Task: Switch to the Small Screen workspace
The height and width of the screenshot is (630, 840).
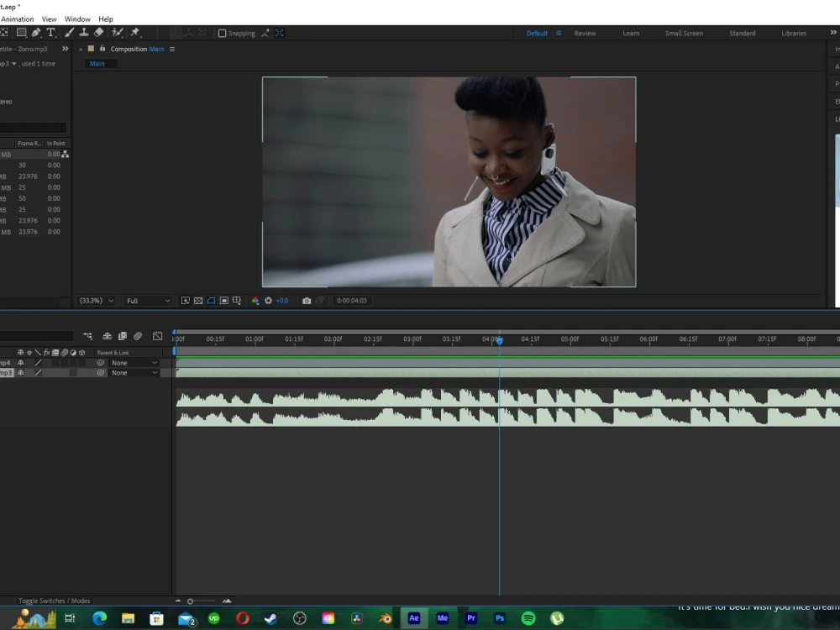Action: pyautogui.click(x=684, y=34)
